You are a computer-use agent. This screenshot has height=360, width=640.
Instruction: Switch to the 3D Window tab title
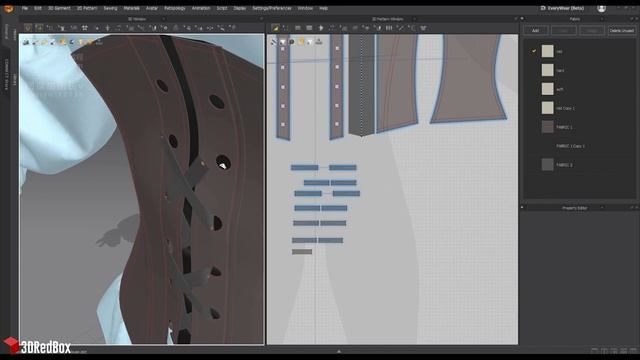pos(137,19)
